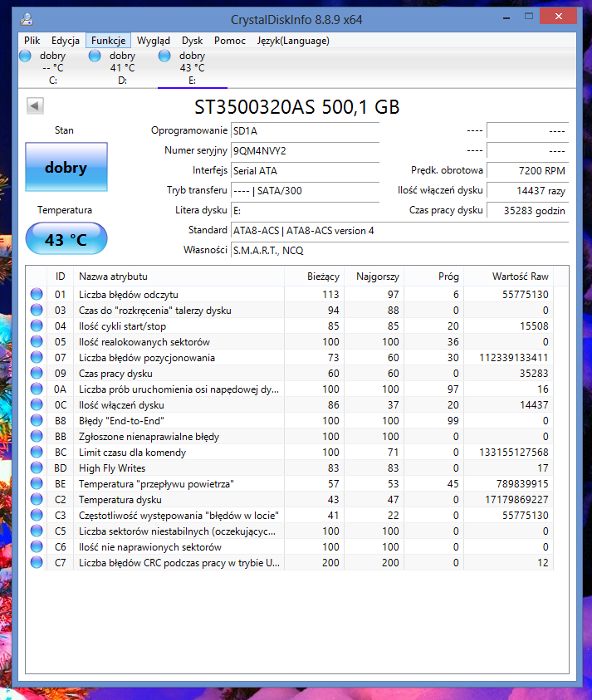The height and width of the screenshot is (700, 592).
Task: Minimize the CrystalDiskInfo window
Action: click(506, 17)
